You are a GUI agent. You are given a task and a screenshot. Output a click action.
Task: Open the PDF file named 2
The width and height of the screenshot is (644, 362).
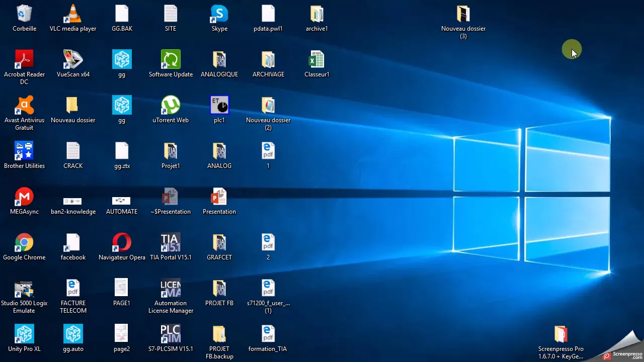tap(268, 243)
